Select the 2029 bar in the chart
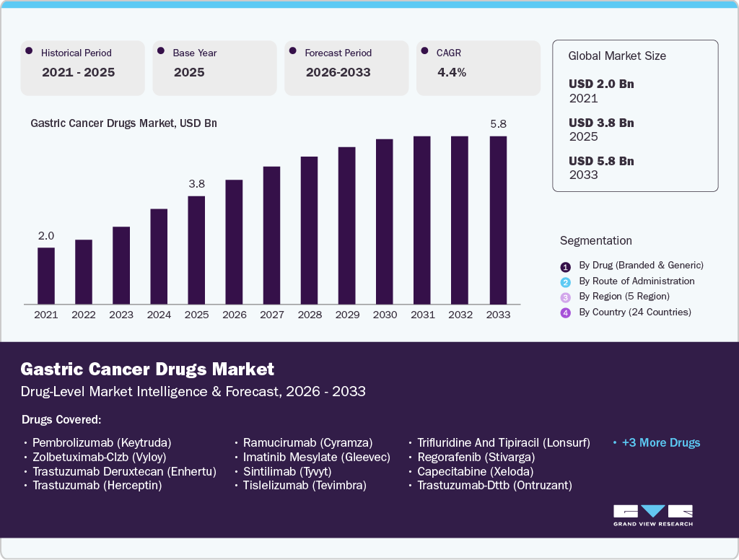Viewport: 739px width, 560px height. click(x=347, y=225)
